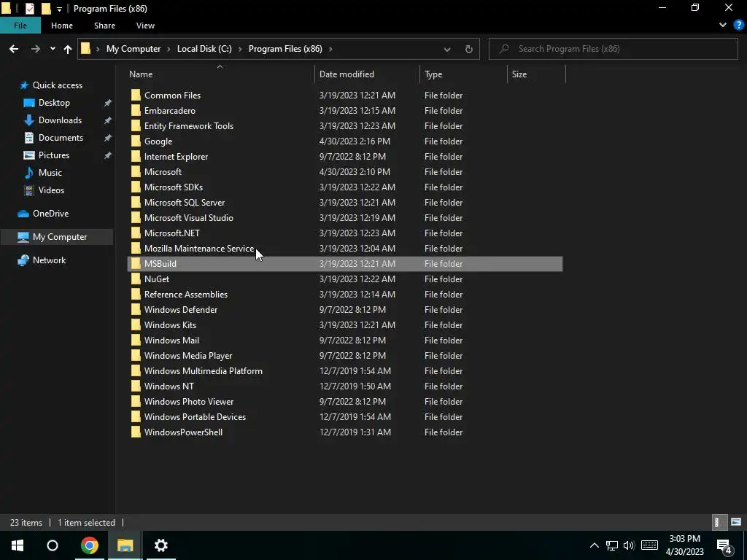The width and height of the screenshot is (747, 560).
Task: Select the Mozilla Maintenance Service folder name
Action: pos(199,249)
